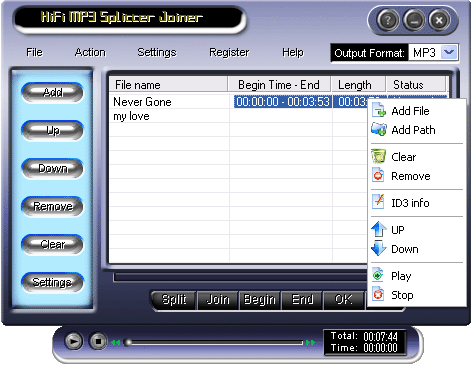The height and width of the screenshot is (365, 472).
Task: Click the Join button
Action: click(218, 299)
